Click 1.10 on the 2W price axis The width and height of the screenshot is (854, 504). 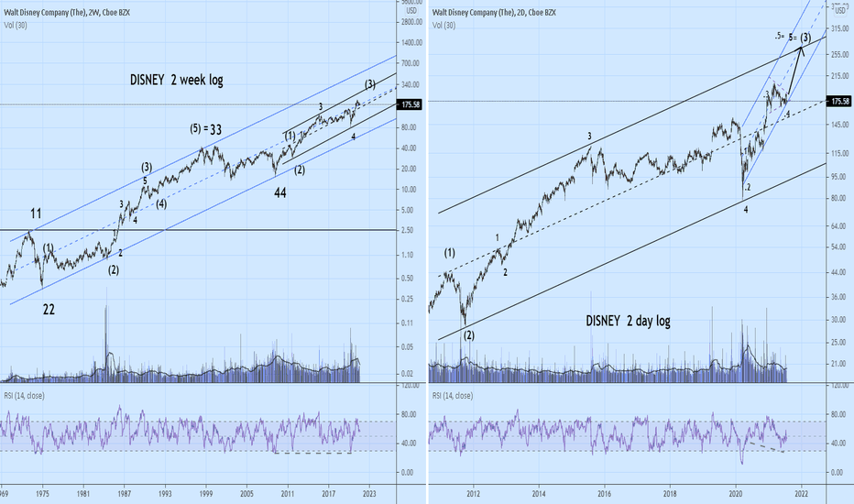tap(407, 255)
